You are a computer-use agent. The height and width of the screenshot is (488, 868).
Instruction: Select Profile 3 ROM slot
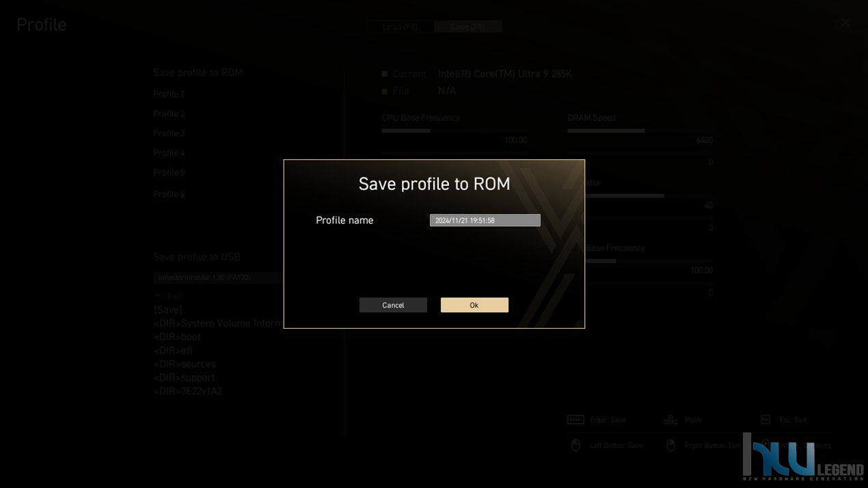click(169, 133)
